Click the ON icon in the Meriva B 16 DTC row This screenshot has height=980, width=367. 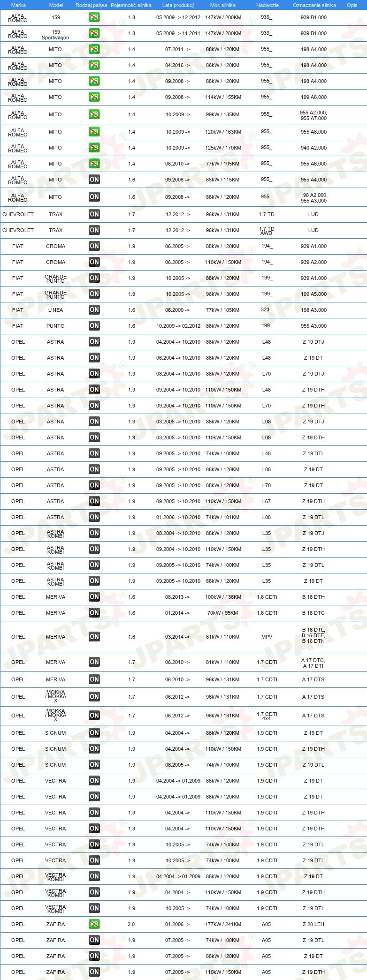click(x=94, y=613)
